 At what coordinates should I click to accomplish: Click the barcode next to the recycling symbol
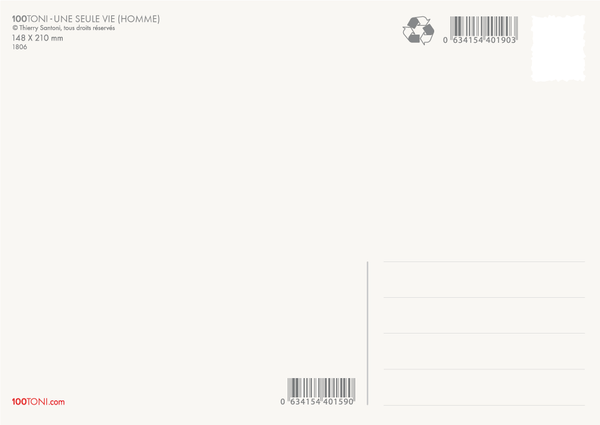tap(480, 27)
